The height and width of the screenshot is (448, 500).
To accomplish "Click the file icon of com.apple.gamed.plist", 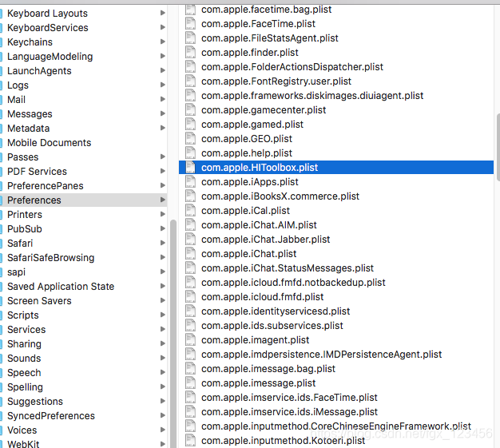I will pyautogui.click(x=190, y=125).
